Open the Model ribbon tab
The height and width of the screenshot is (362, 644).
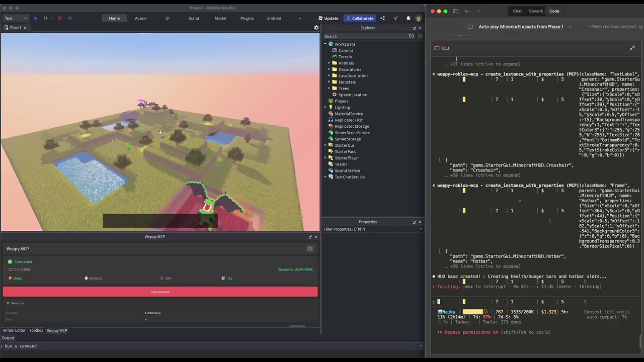(220, 18)
